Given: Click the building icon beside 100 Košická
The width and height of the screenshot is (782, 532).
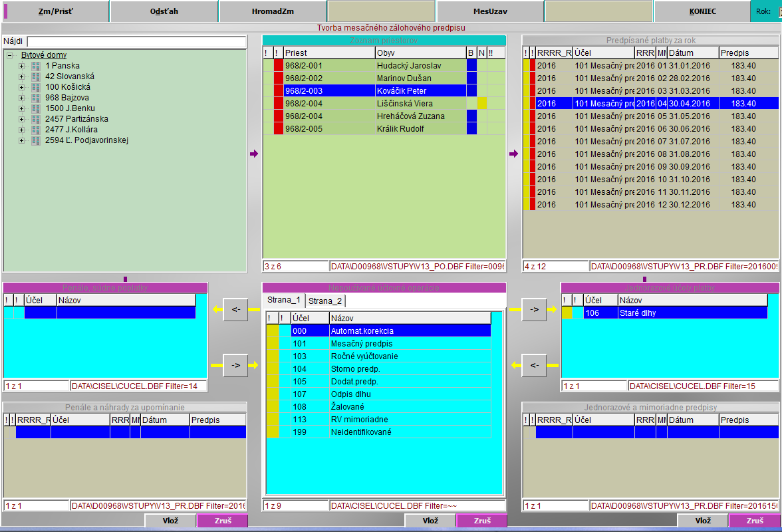Looking at the screenshot, I should coord(35,87).
